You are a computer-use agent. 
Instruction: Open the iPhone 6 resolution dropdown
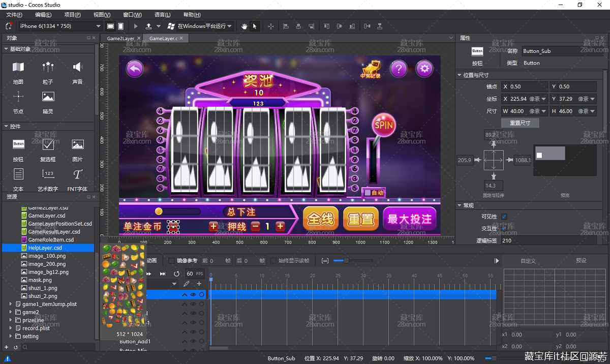99,26
